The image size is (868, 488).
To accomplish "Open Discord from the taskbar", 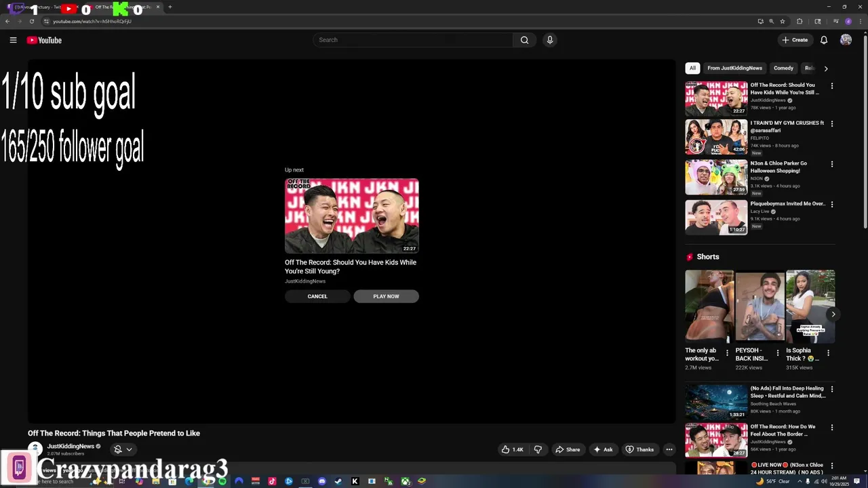I will 321,481.
